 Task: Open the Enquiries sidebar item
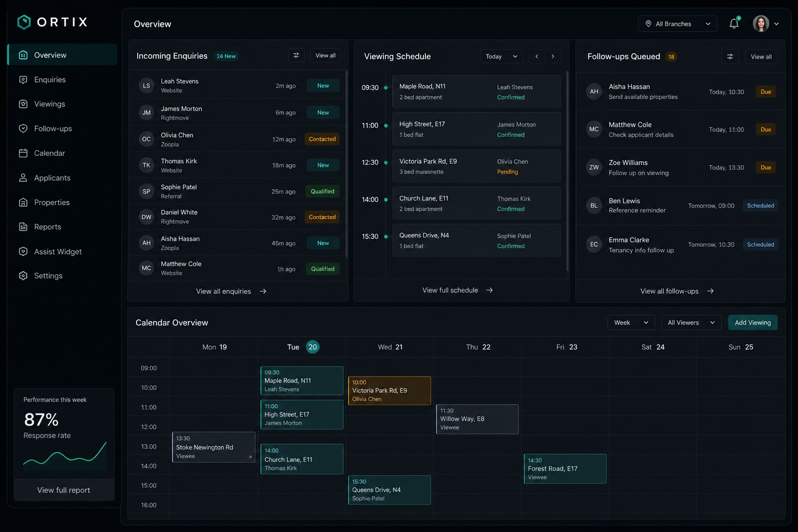click(62, 79)
